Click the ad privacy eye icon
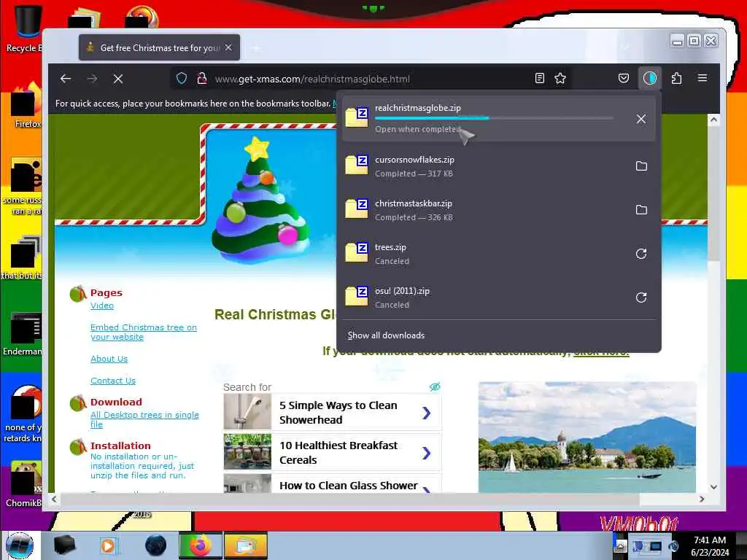The image size is (747, 560). (435, 386)
